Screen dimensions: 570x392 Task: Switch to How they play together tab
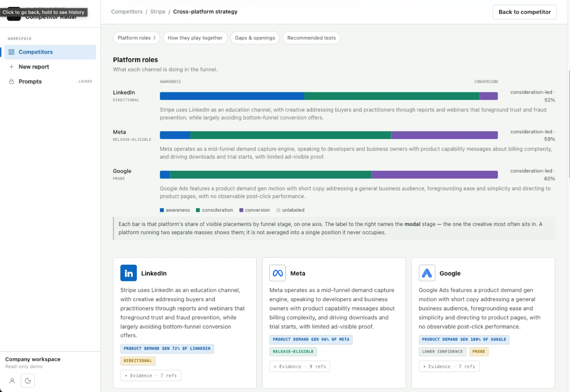(x=195, y=38)
